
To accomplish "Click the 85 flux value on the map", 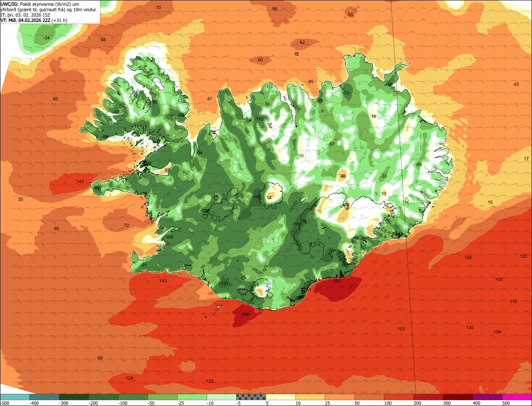I will [x=55, y=99].
